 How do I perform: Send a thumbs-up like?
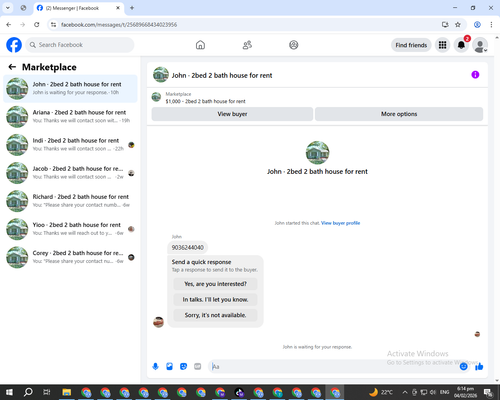tap(479, 367)
